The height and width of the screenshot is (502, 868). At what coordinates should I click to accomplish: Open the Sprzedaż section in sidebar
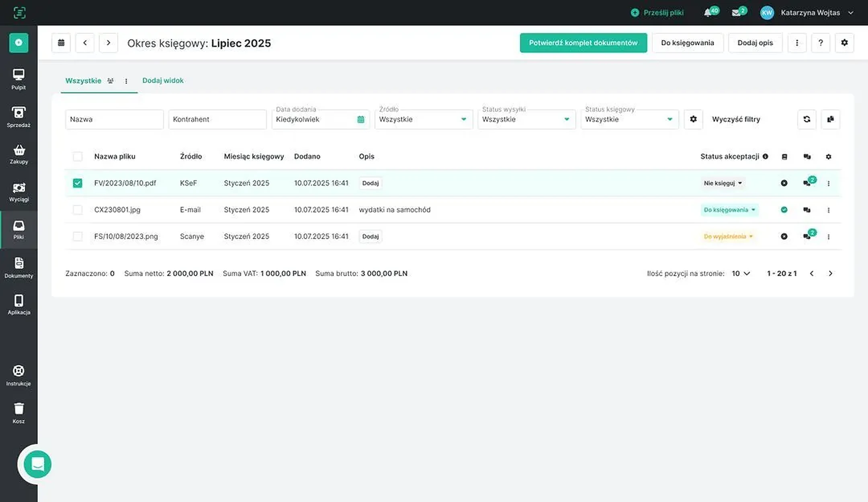pyautogui.click(x=18, y=117)
